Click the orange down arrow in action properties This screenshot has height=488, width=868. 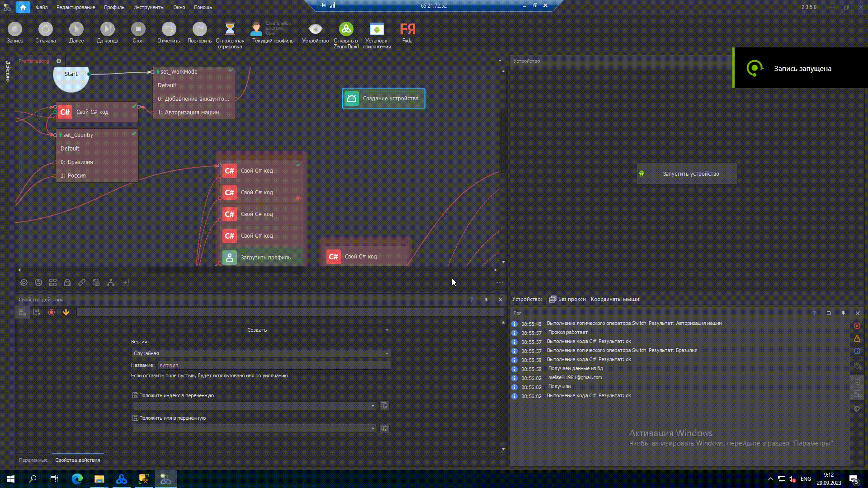66,312
